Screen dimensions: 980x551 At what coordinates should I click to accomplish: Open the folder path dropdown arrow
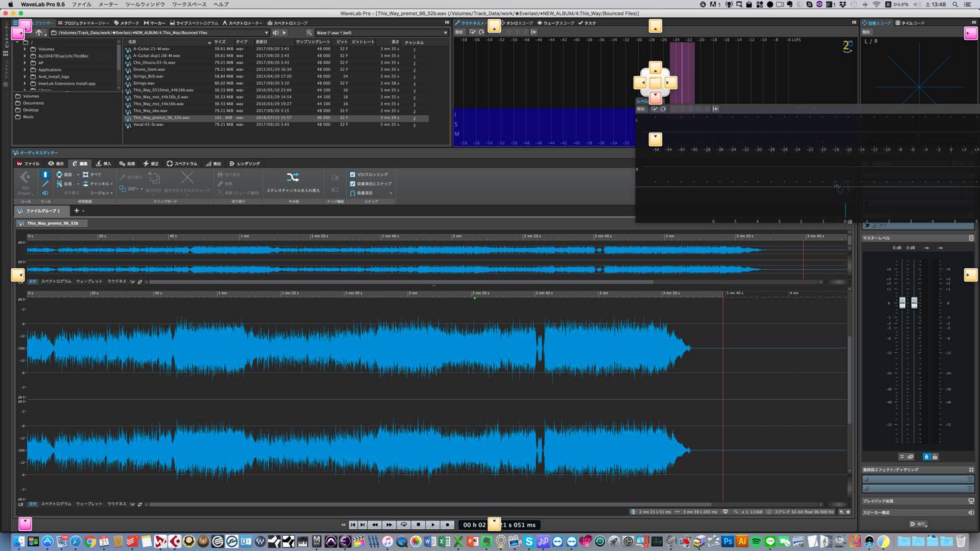(266, 32)
